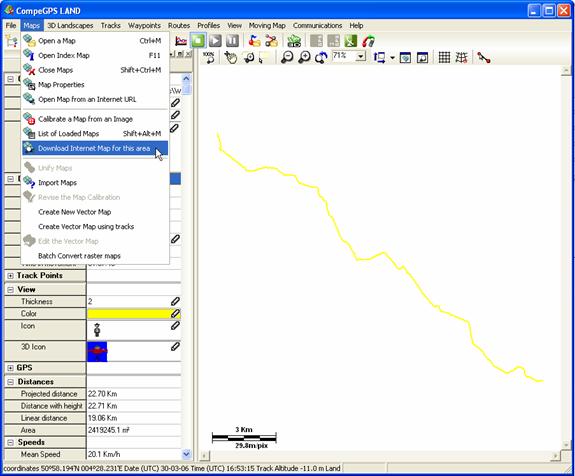Click the zoom out magnifier icon
Image resolution: width=575 pixels, height=476 pixels.
click(287, 57)
